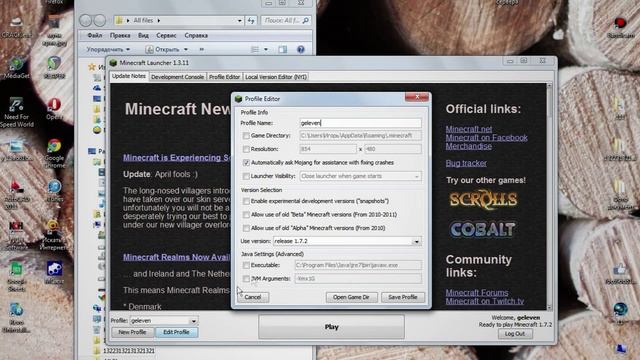The image size is (640, 360).
Task: Open Explorer help with the question mark icon
Action: 301,49
